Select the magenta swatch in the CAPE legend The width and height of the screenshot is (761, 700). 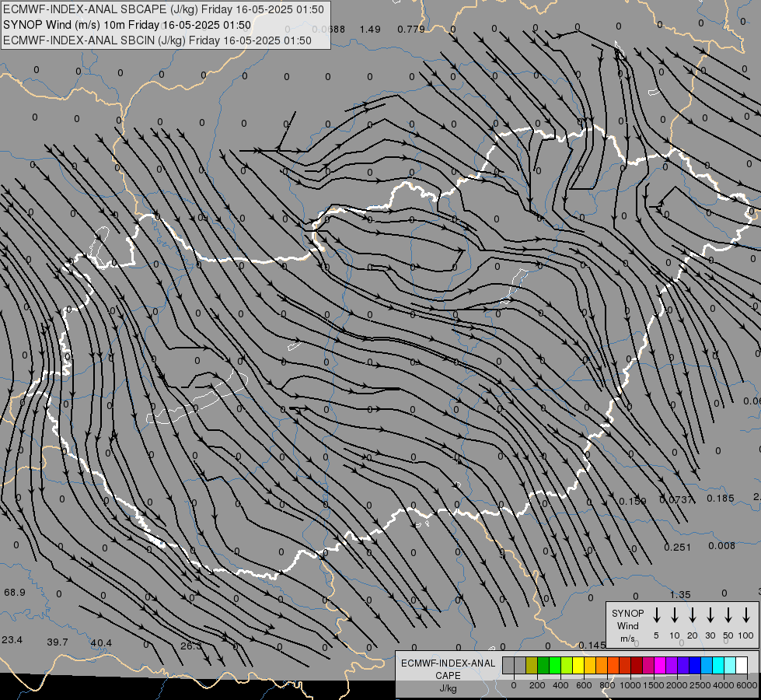click(660, 665)
